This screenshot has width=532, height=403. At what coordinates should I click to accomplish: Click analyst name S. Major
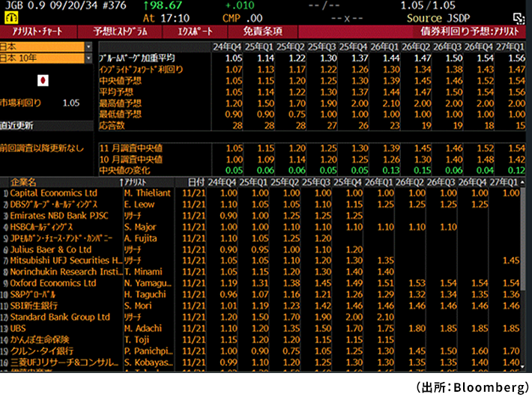140,227
